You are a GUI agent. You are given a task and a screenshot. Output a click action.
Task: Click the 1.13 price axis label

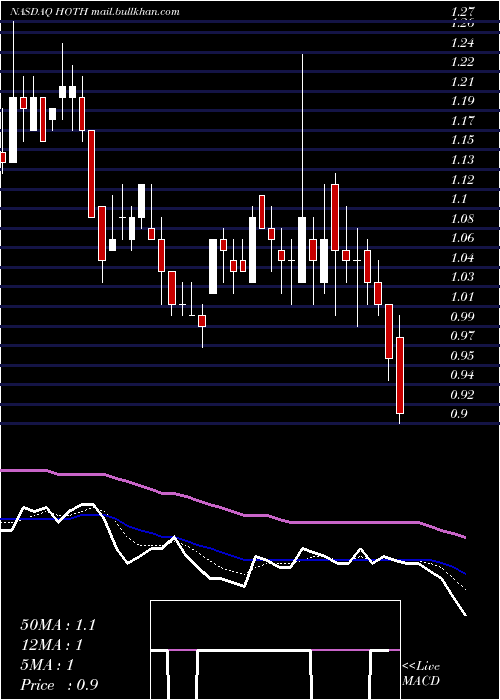pos(462,160)
